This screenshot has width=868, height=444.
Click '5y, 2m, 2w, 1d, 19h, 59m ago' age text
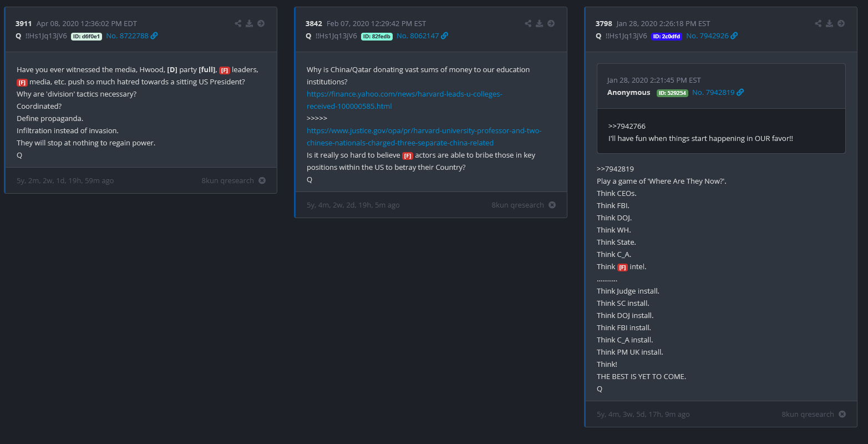(66, 180)
